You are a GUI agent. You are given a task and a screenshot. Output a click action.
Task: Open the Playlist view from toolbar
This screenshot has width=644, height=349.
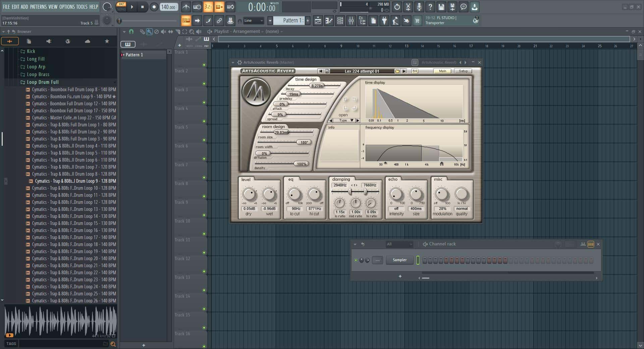tap(318, 21)
